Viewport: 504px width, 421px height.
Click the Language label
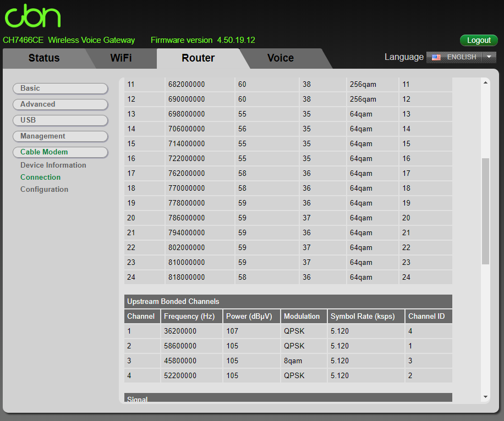pos(404,57)
